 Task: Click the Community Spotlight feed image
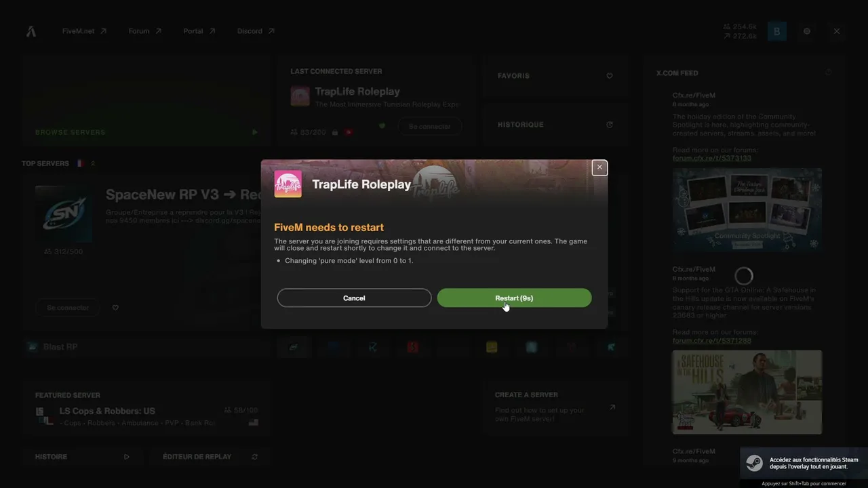pyautogui.click(x=747, y=210)
